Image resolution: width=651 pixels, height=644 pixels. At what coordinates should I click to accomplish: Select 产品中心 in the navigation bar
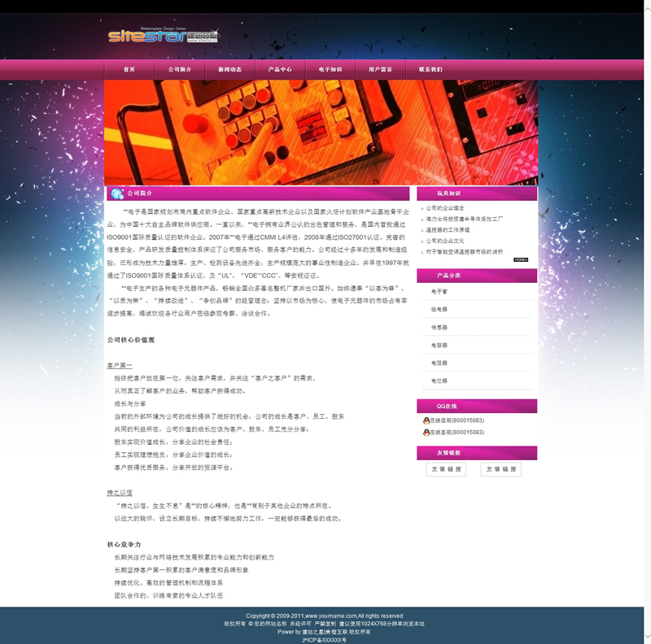click(280, 70)
